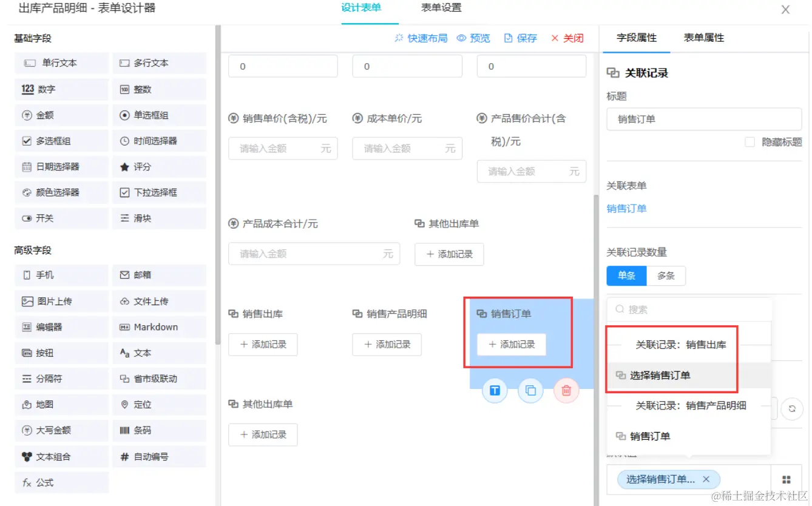Click the refresh icon button in properties
The width and height of the screenshot is (812, 506).
tap(792, 409)
